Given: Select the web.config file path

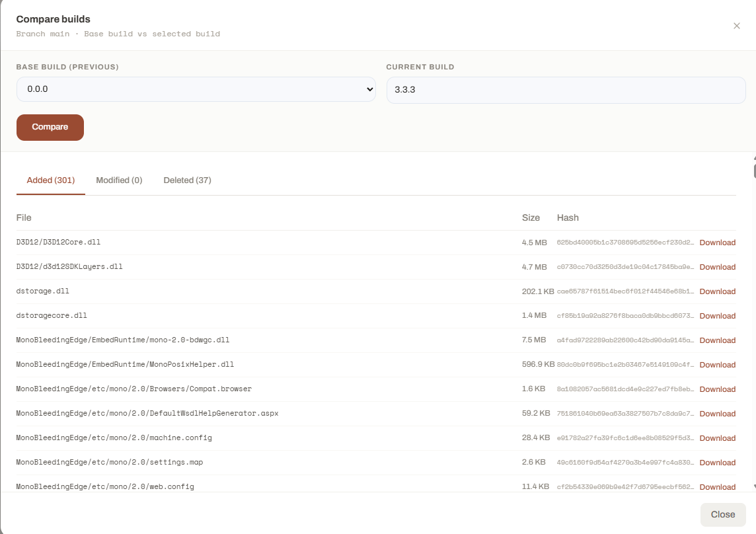Looking at the screenshot, I should pyautogui.click(x=105, y=486).
